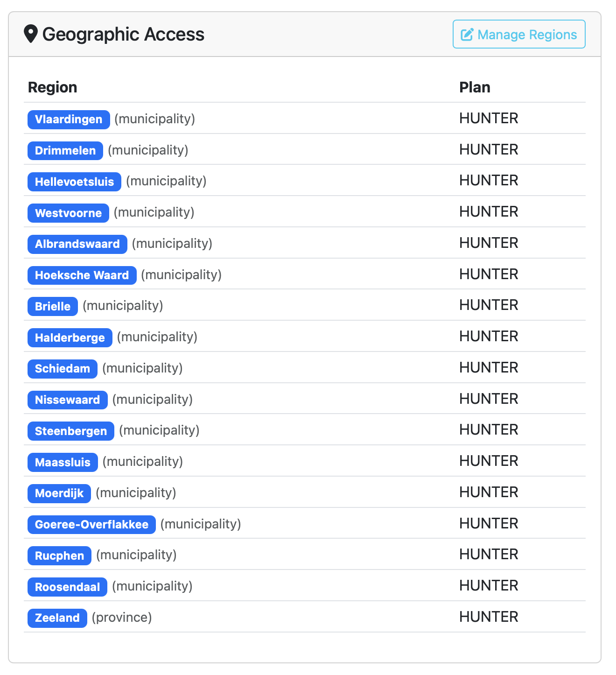
Task: Select the Maassluis region badge
Action: (63, 463)
